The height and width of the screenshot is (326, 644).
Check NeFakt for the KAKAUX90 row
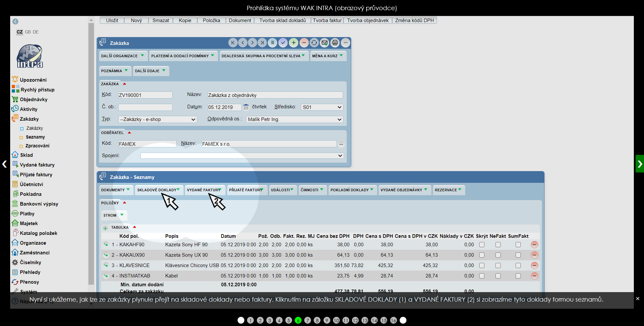(x=498, y=255)
